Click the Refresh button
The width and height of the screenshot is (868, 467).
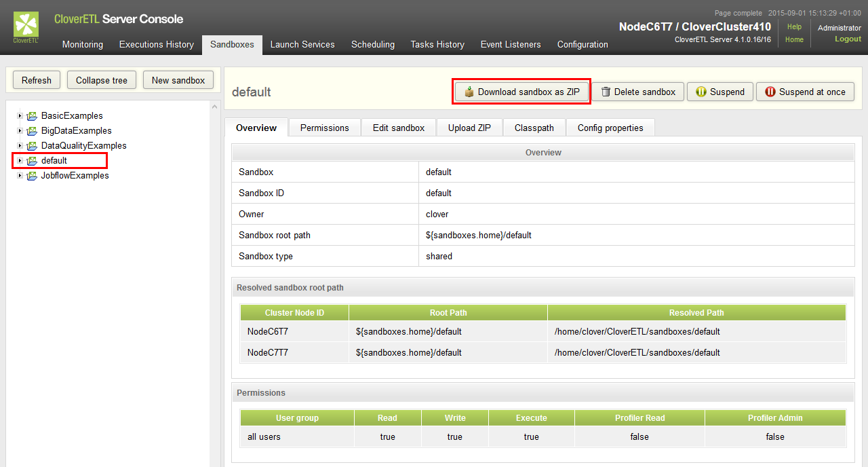click(37, 80)
